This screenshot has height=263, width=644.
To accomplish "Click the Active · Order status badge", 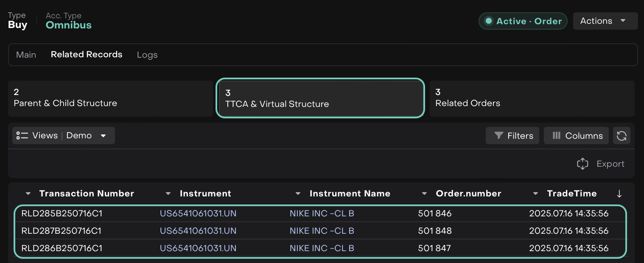I will click(x=523, y=21).
